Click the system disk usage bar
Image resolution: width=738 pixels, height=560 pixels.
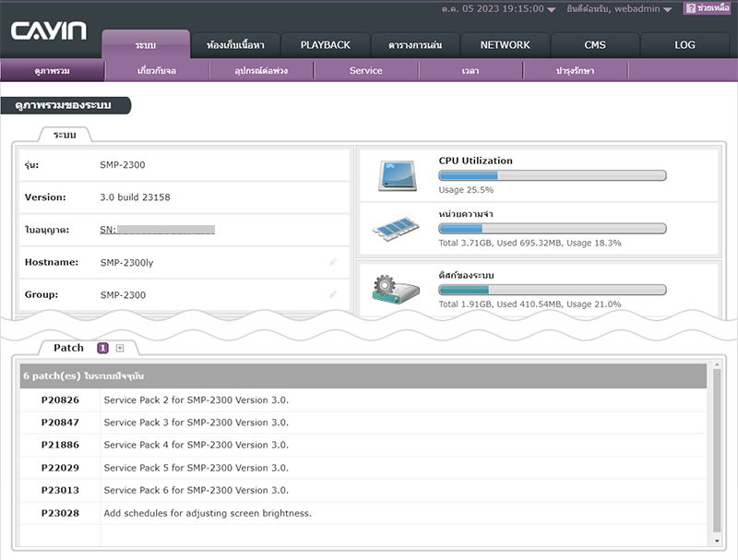553,290
